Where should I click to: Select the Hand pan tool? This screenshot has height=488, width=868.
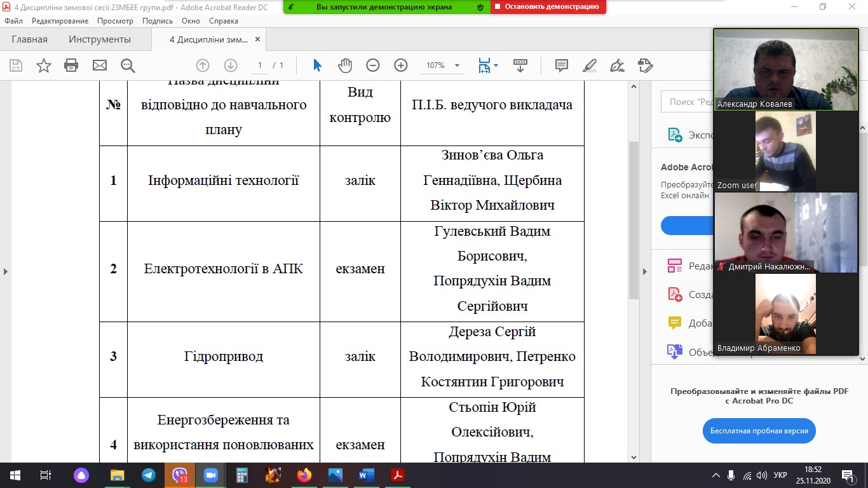[x=344, y=65]
